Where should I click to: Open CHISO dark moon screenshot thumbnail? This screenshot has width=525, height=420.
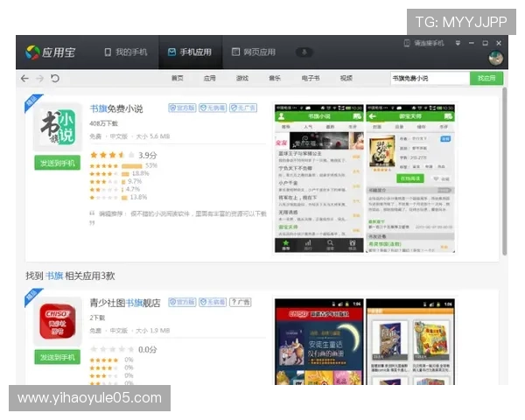point(319,341)
